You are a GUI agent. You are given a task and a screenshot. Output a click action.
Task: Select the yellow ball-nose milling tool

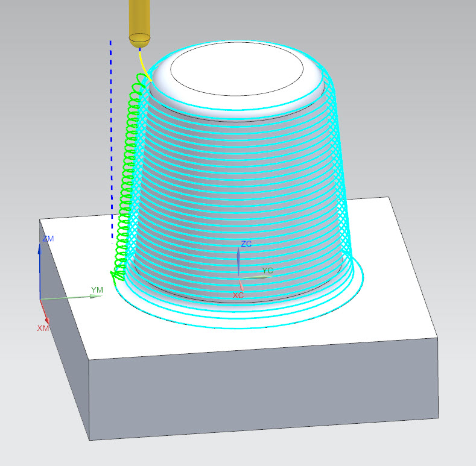point(139,23)
